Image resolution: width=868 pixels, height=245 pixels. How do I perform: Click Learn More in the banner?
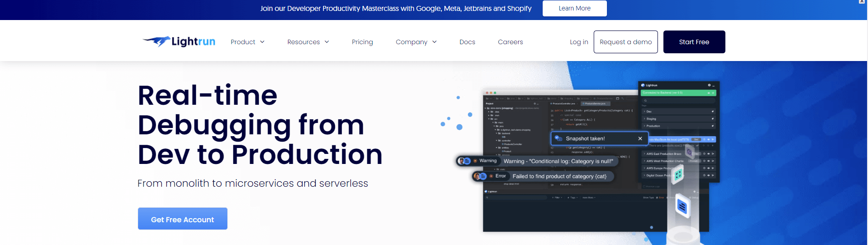tap(574, 8)
